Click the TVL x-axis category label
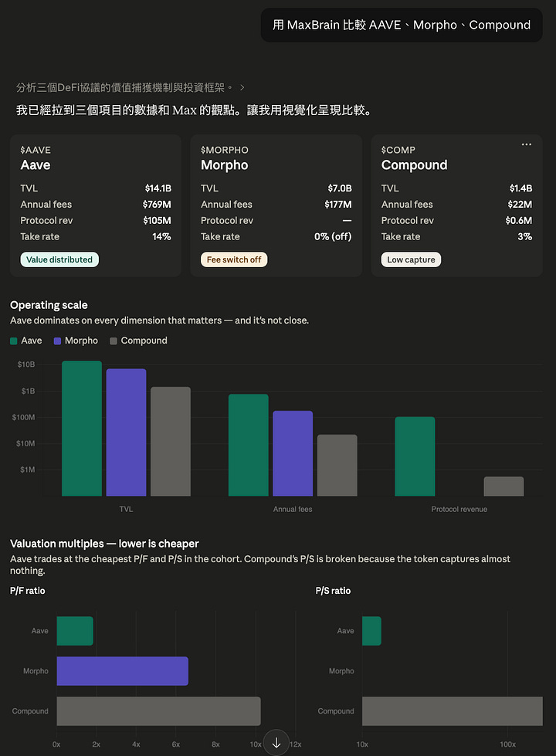Screen dimensions: 556x756 coord(127,509)
